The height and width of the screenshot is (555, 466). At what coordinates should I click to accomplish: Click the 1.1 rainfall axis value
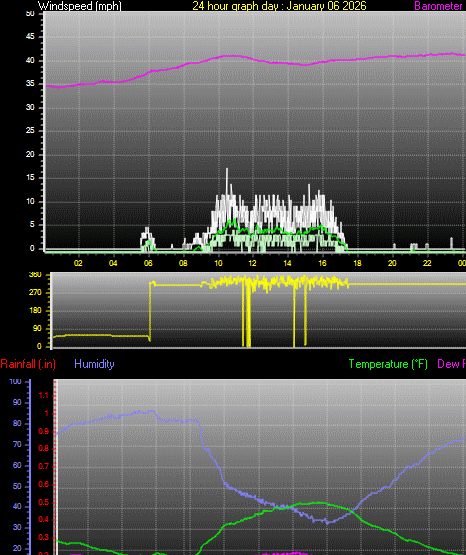(x=44, y=396)
